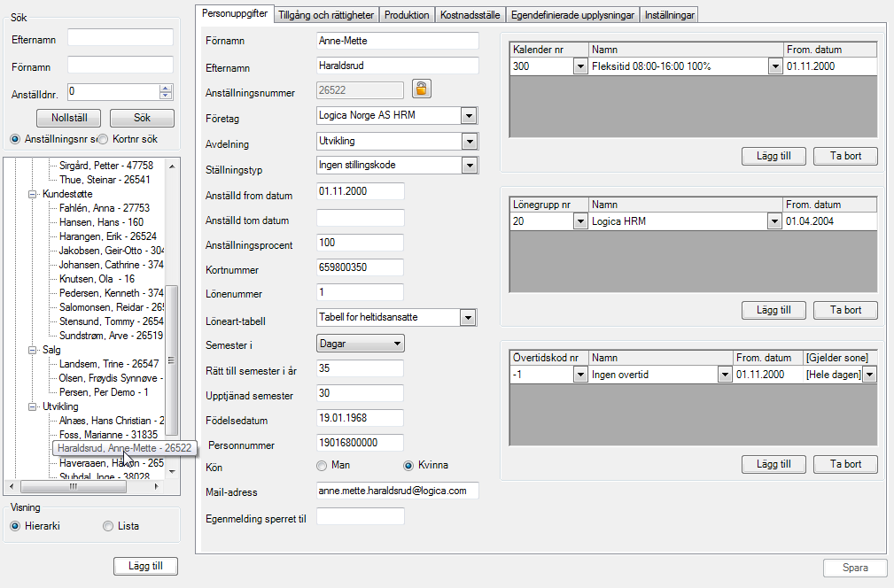Open the Lönegrupp nr 20 dropdown

(x=580, y=221)
